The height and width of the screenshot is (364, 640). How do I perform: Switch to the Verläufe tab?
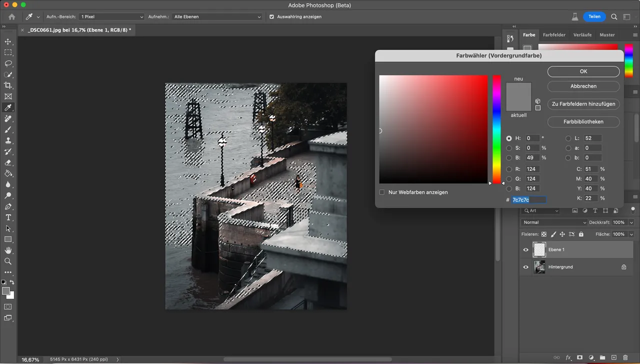pos(582,35)
